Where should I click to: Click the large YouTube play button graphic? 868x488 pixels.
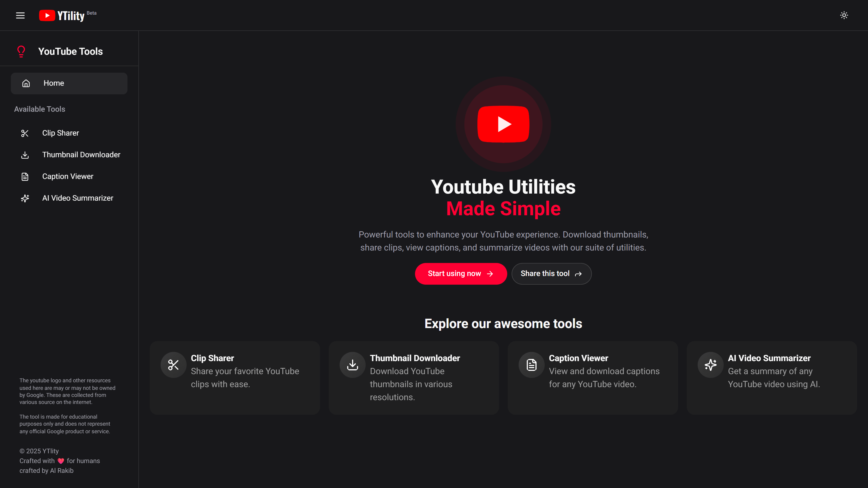(503, 124)
